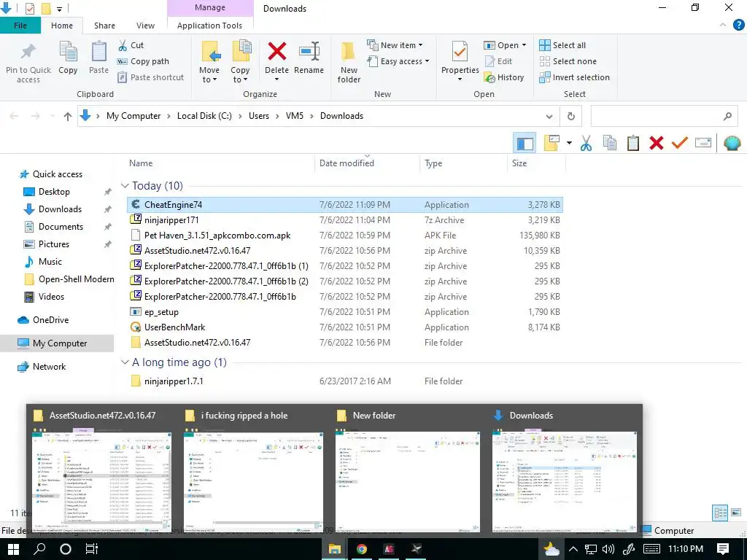Click the scissors icon in secondary toolbar
This screenshot has width=747, height=560.
click(586, 143)
